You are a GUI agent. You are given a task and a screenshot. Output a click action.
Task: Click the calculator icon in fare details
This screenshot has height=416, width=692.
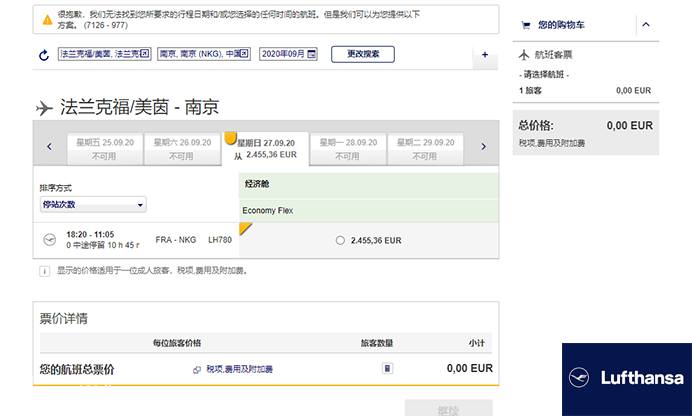coord(387,368)
